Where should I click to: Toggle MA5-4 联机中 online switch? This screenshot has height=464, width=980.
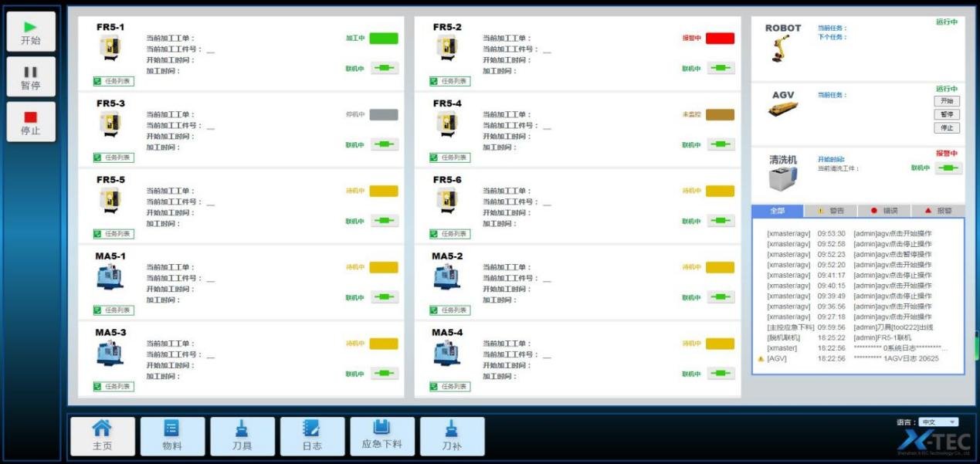point(721,374)
